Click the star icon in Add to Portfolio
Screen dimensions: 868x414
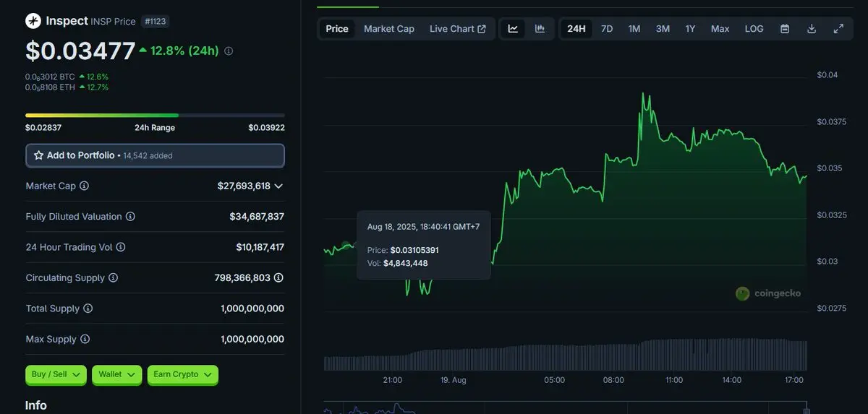(x=39, y=155)
